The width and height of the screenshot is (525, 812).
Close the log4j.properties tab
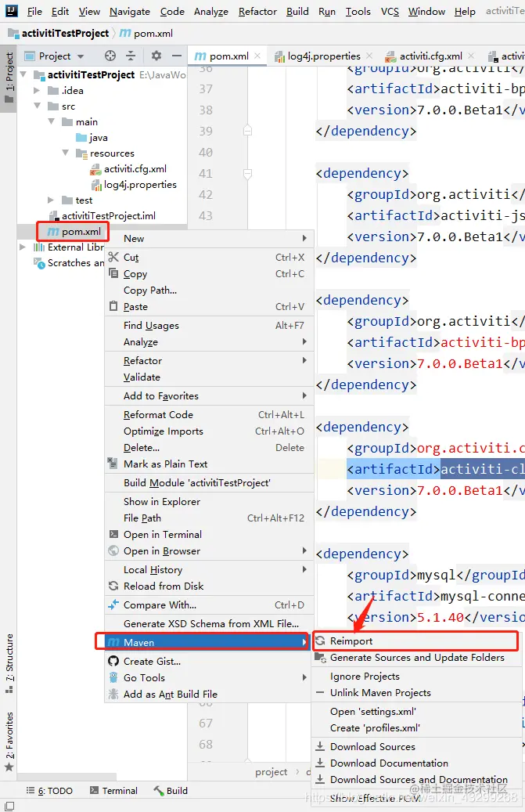(369, 56)
